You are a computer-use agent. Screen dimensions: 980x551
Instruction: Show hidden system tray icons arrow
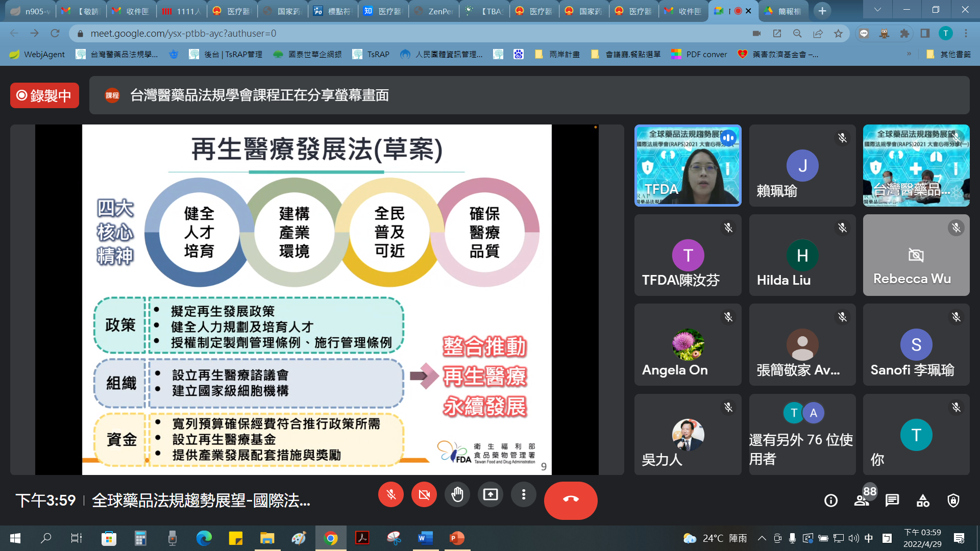(x=762, y=538)
